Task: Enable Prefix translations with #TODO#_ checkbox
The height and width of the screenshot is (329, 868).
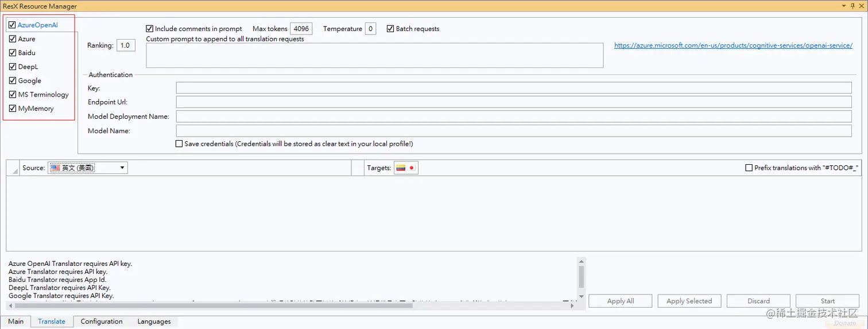Action: pos(749,168)
